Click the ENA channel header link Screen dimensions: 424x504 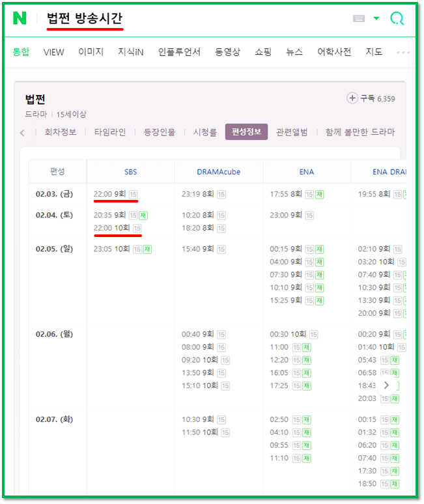coord(306,172)
